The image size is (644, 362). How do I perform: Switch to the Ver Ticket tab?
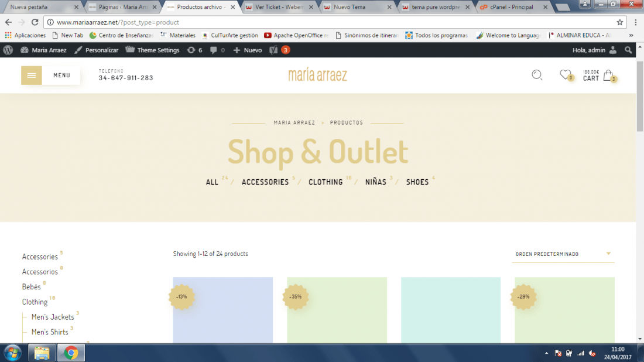point(279,7)
